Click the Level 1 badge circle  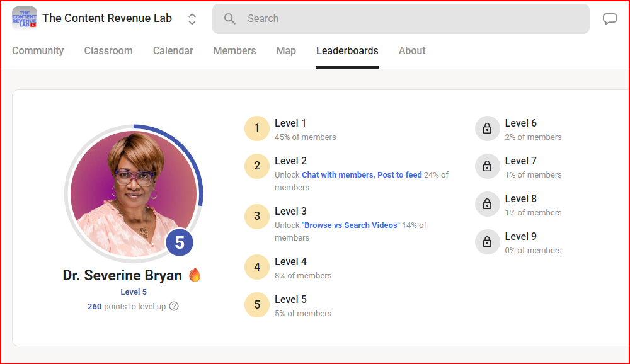(257, 128)
